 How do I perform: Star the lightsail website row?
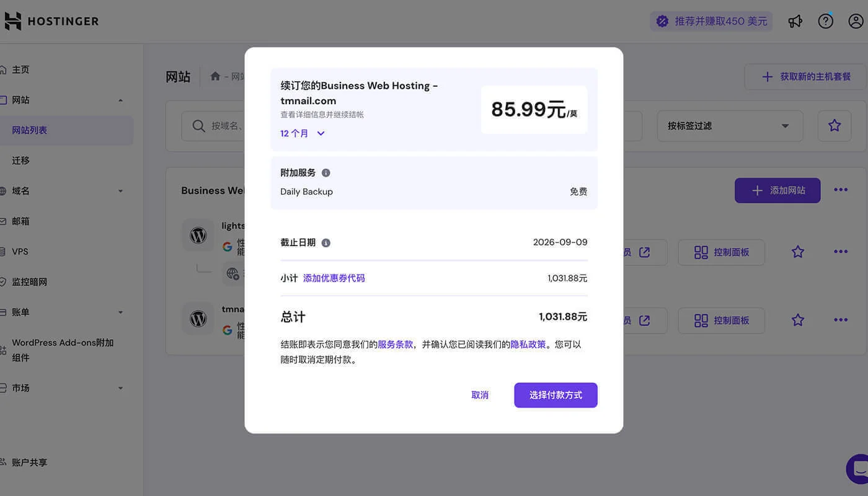[797, 252]
